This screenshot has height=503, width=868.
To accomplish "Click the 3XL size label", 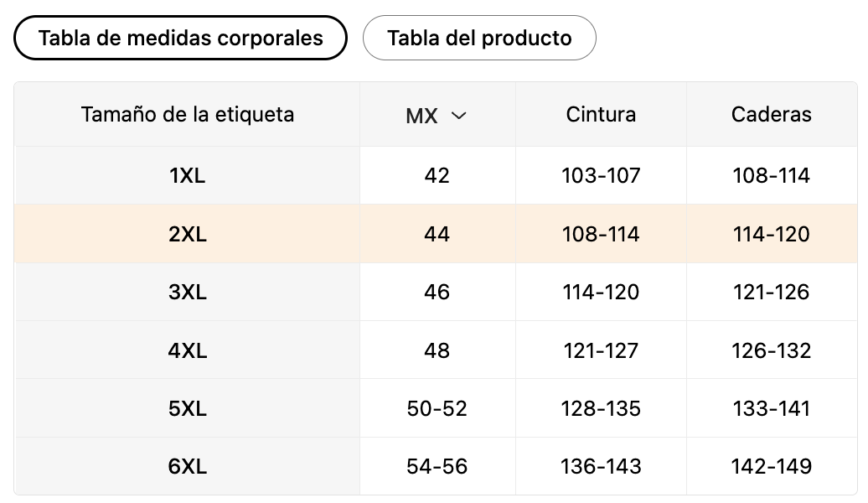I will point(187,292).
